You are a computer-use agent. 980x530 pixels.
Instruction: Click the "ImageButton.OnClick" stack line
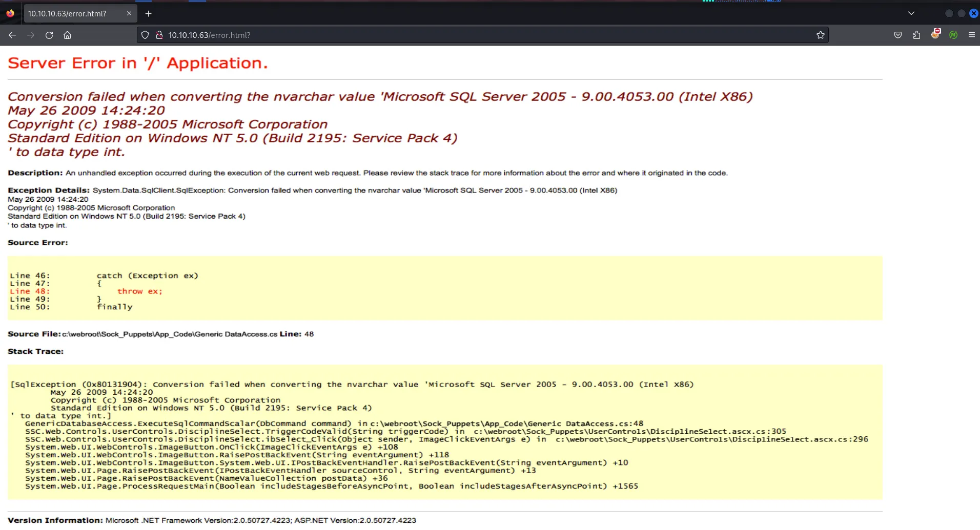coord(212,447)
